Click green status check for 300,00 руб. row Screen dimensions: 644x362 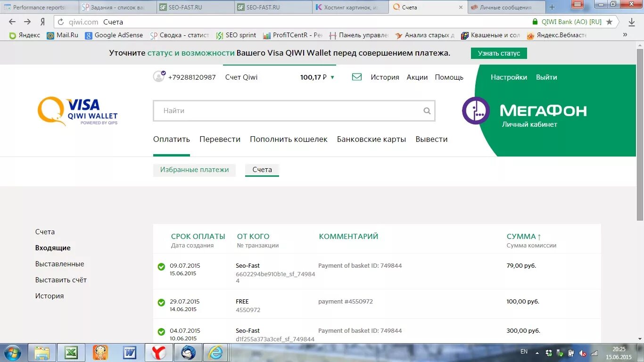pyautogui.click(x=161, y=332)
